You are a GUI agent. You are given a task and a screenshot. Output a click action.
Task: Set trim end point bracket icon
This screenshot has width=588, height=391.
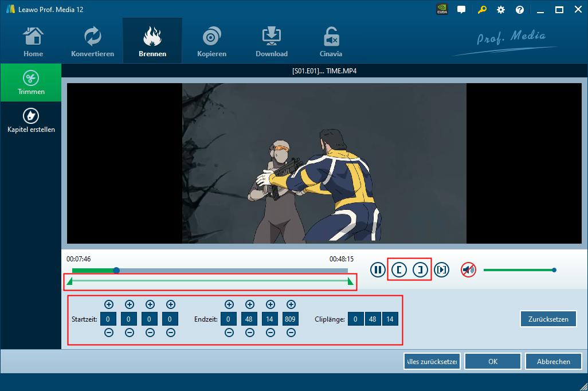(x=420, y=269)
